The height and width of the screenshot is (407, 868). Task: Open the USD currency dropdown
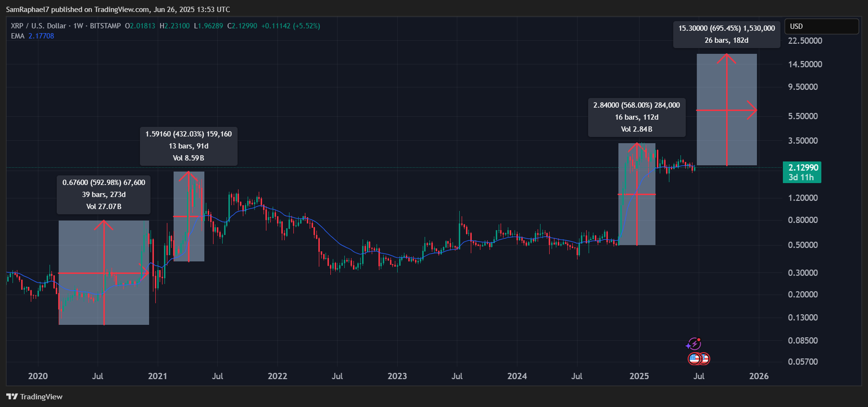pyautogui.click(x=821, y=26)
